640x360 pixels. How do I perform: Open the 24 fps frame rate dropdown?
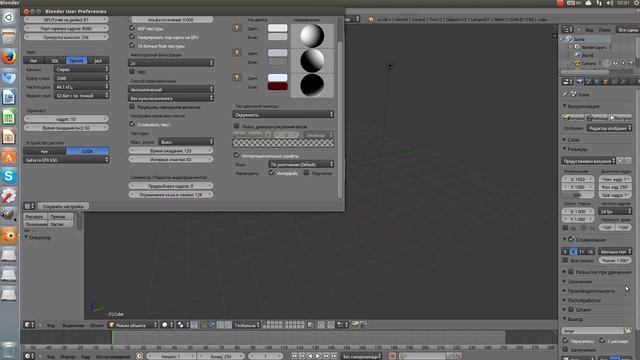[615, 211]
